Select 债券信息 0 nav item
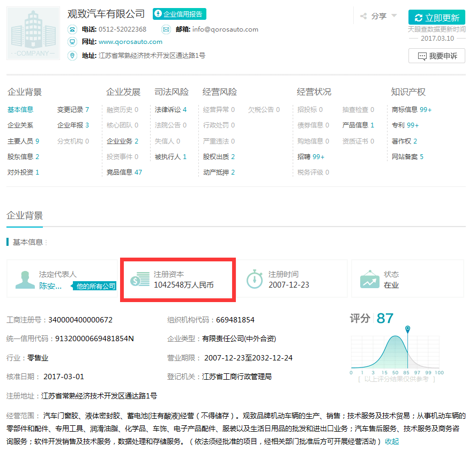 (x=313, y=125)
